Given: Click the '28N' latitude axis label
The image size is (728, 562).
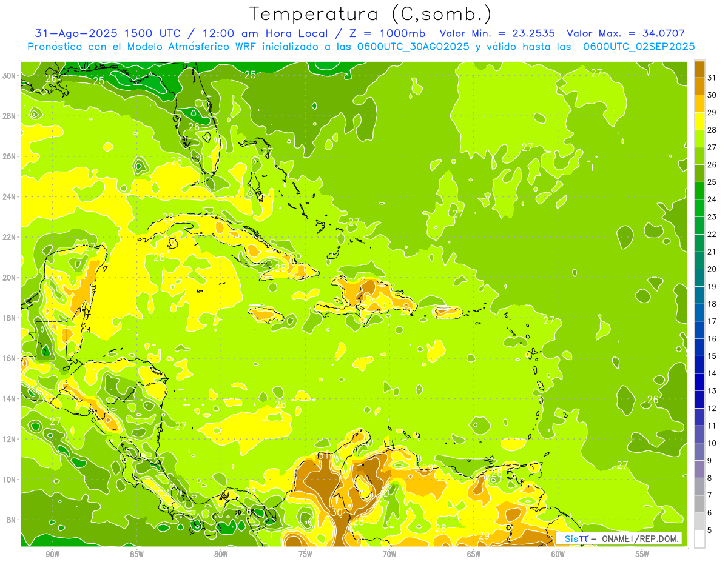Looking at the screenshot, I should 10,116.
